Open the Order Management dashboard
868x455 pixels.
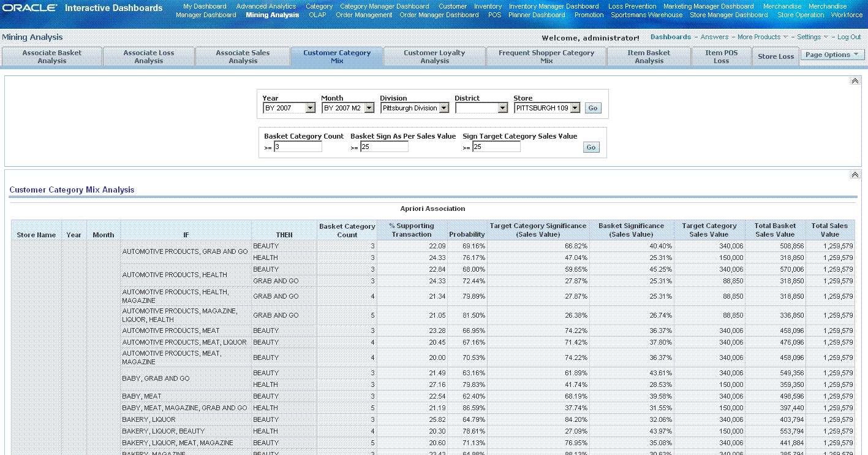[364, 15]
